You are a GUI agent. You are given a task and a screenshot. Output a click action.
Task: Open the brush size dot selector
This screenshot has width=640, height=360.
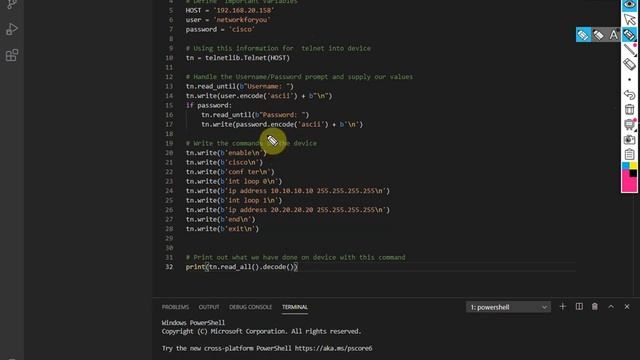pos(630,80)
